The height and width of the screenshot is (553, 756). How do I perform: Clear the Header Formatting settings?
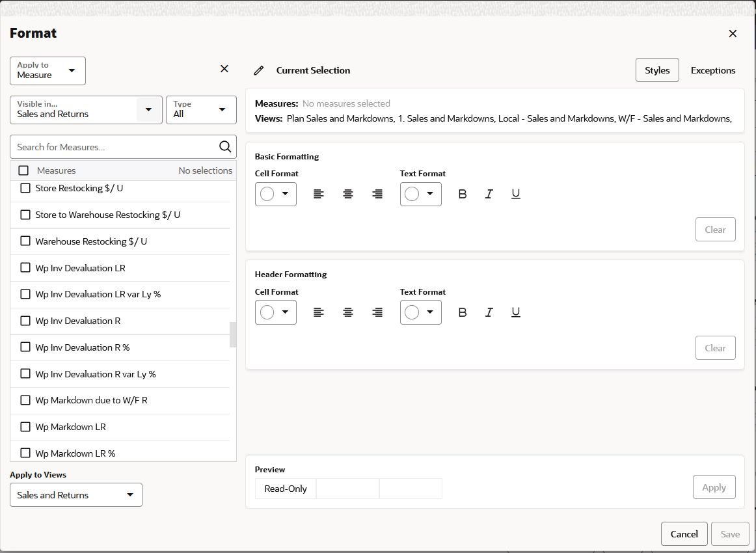click(716, 348)
